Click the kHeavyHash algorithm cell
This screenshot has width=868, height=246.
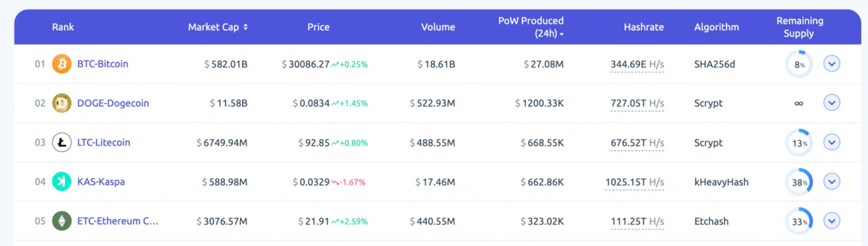point(721,182)
